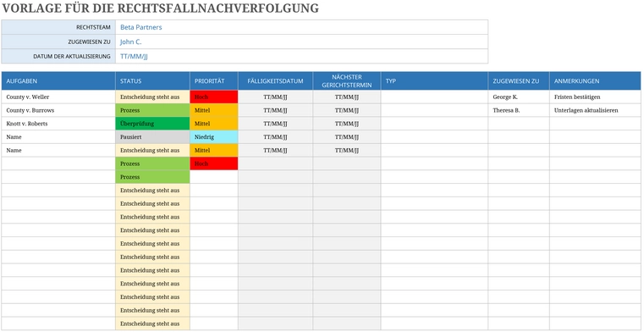The image size is (644, 332).
Task: Select the empty TYP cell for County v. Burrows
Action: (434, 110)
